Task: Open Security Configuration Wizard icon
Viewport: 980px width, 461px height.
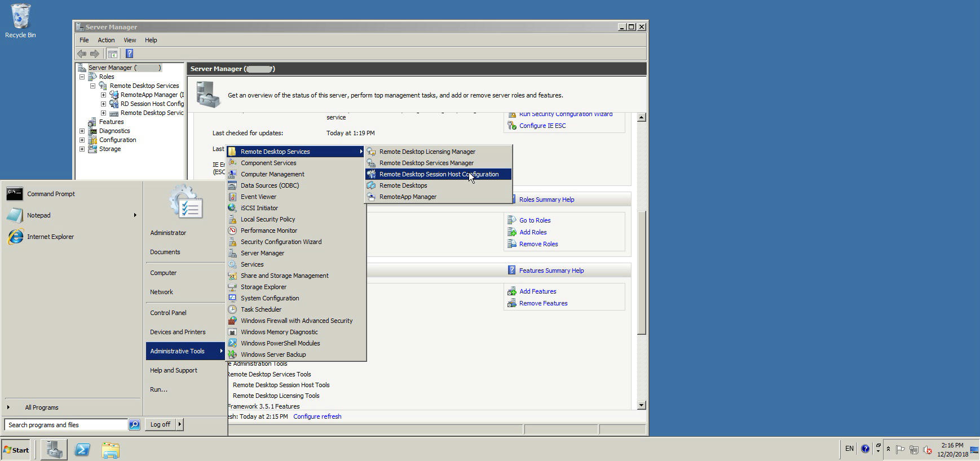Action: click(x=232, y=242)
